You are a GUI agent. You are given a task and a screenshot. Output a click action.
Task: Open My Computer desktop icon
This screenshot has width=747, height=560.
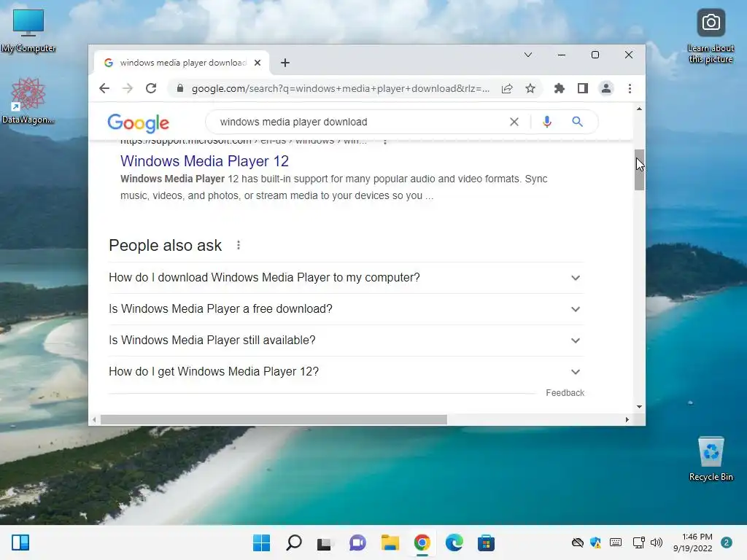click(28, 31)
